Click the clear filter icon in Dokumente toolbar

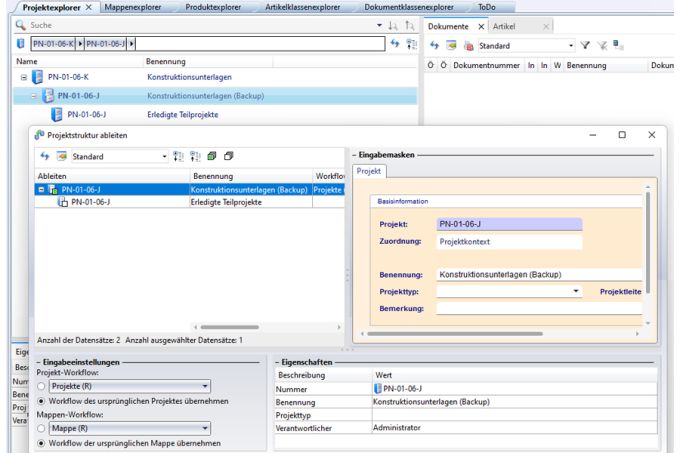click(x=602, y=45)
